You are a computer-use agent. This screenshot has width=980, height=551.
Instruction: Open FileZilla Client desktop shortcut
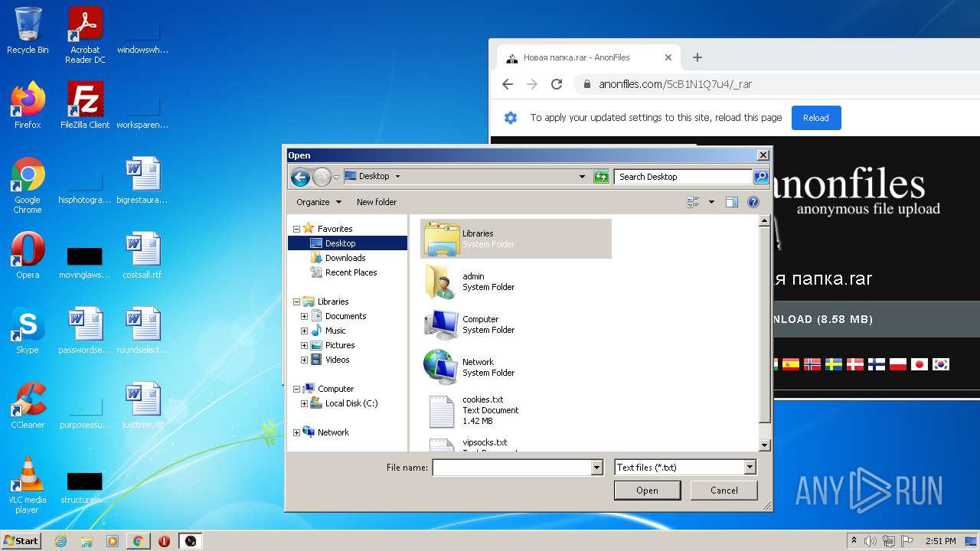point(85,106)
